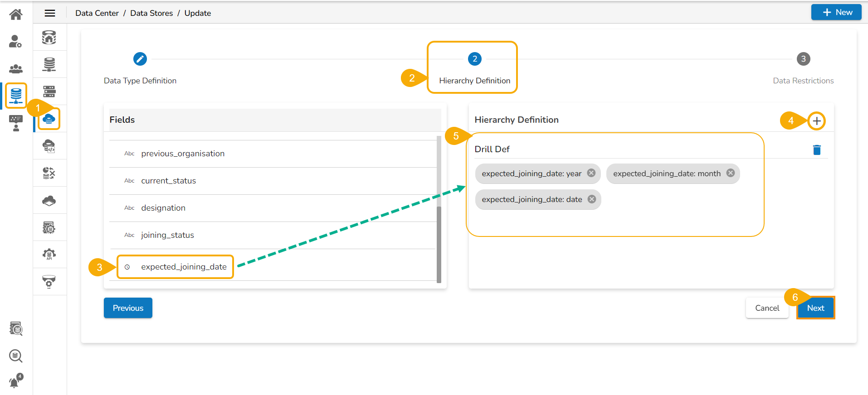Viewport: 868px width, 395px height.
Task: Click the expected_joining_date: date chip
Action: (538, 199)
